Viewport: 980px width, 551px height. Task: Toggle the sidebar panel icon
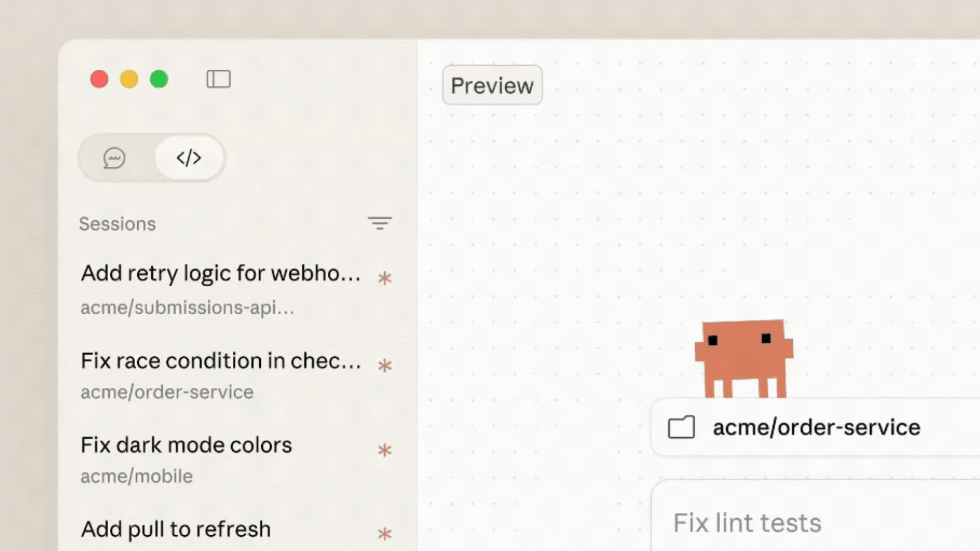coord(218,79)
